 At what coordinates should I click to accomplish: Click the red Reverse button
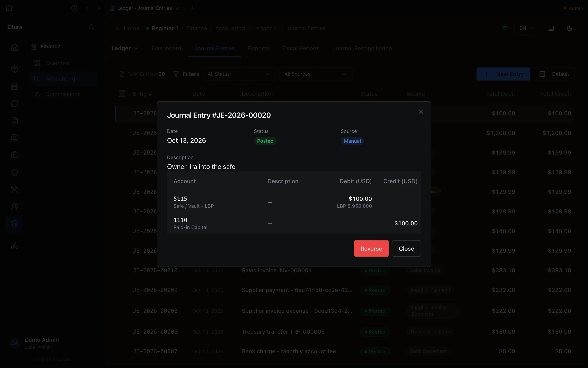[x=371, y=248]
